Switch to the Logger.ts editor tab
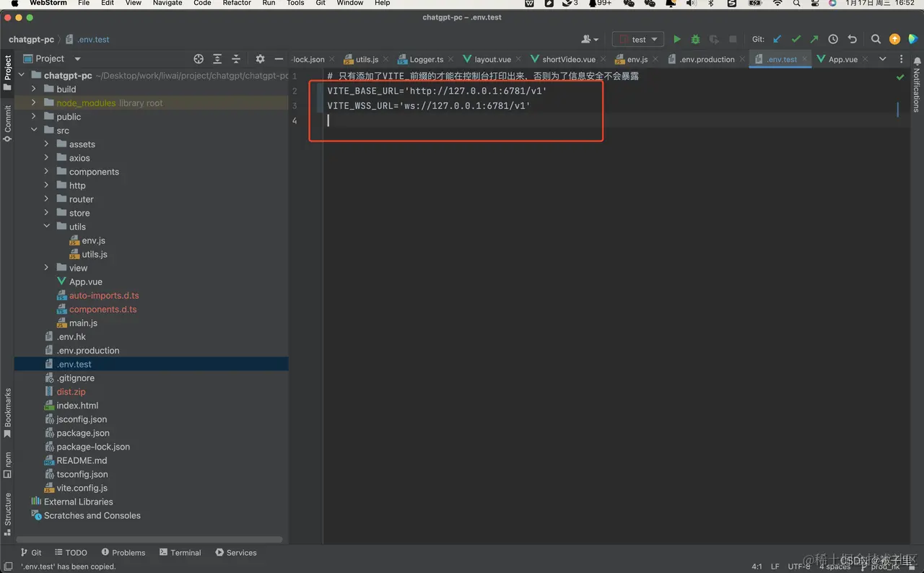This screenshot has height=573, width=924. [x=426, y=59]
